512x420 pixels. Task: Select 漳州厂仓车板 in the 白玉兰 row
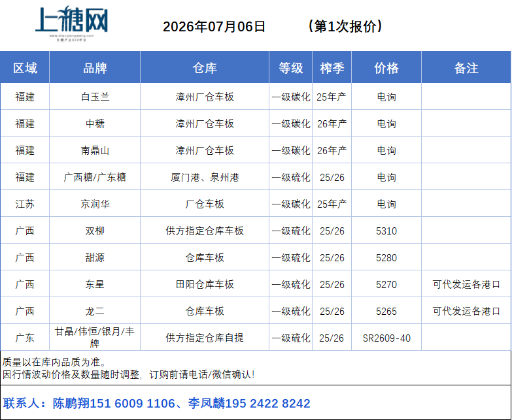(205, 97)
